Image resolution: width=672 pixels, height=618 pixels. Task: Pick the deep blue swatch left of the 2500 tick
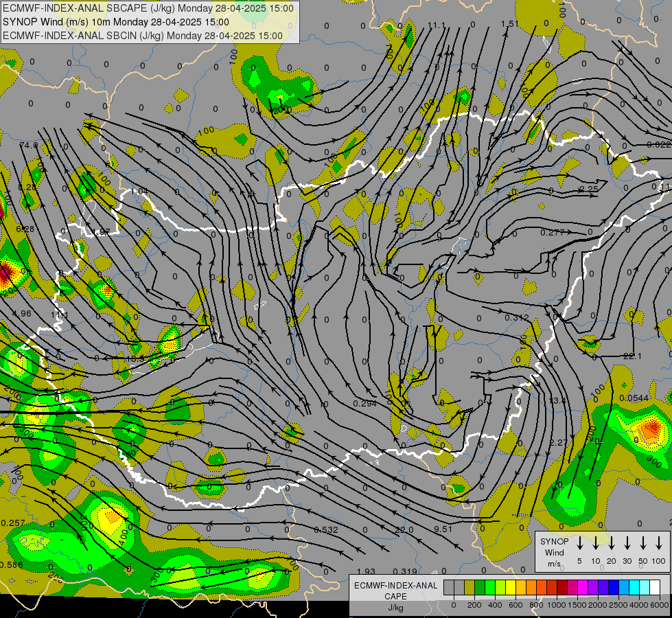click(613, 588)
